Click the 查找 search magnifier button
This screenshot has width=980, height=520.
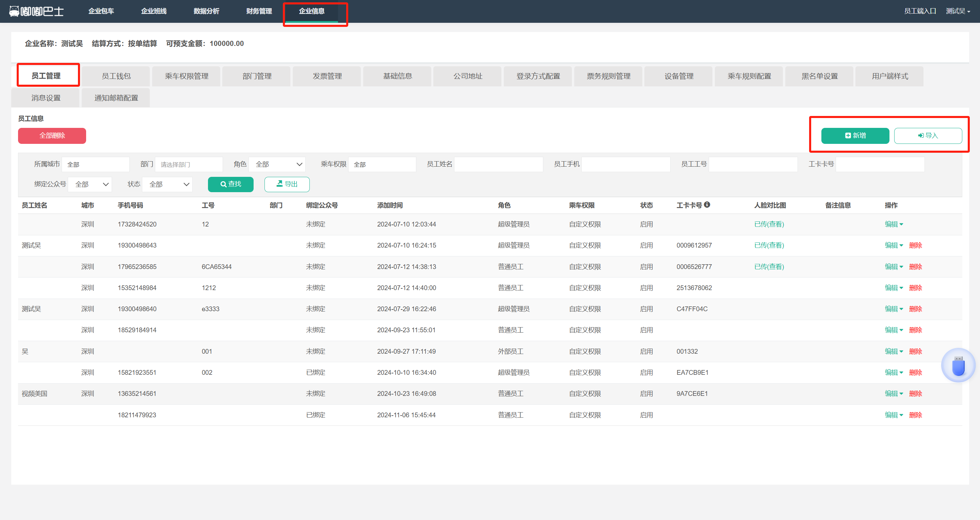click(x=230, y=184)
